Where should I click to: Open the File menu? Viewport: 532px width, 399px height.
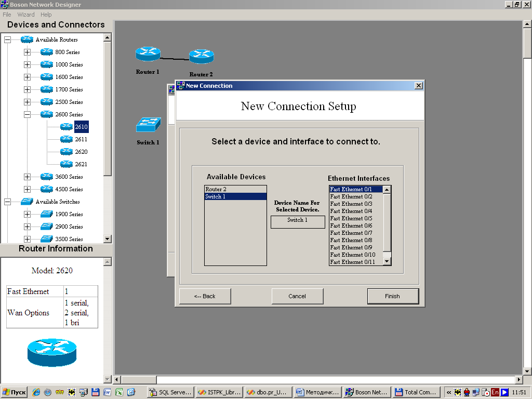tap(7, 15)
